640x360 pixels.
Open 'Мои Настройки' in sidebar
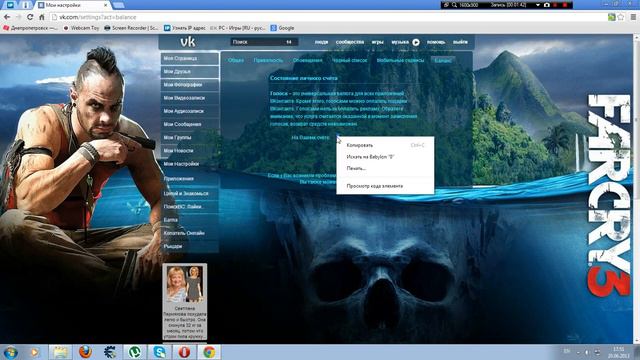pos(190,164)
